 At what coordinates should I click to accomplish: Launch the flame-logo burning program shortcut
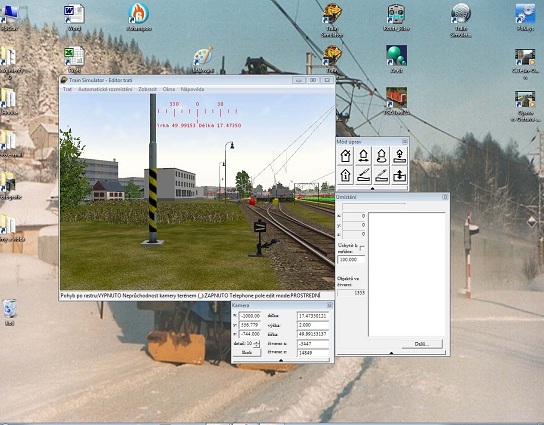tap(139, 17)
